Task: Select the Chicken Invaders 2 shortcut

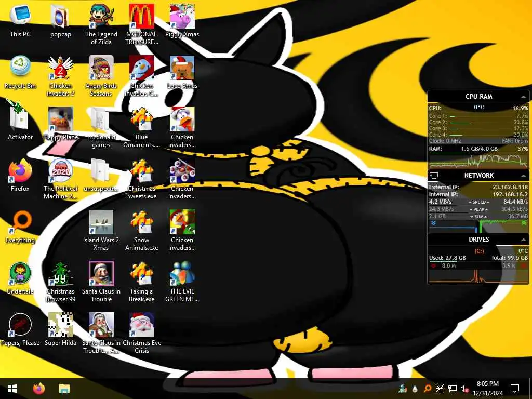Action: coord(60,76)
